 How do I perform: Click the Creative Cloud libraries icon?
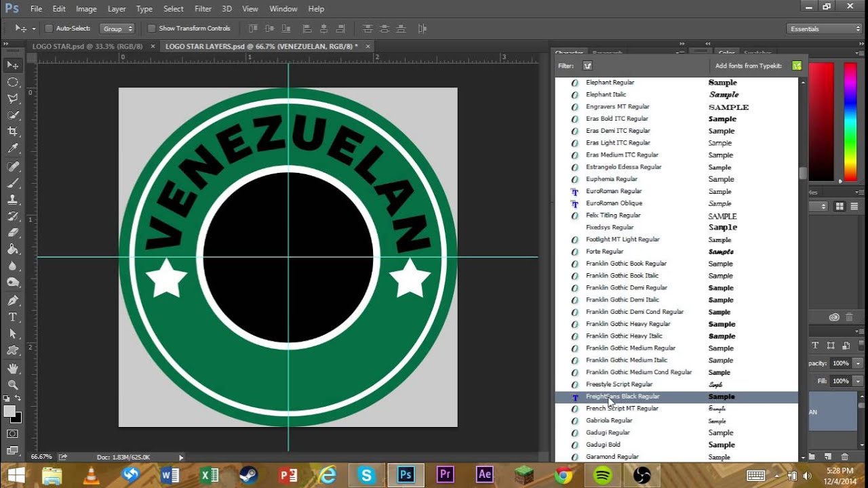[834, 317]
